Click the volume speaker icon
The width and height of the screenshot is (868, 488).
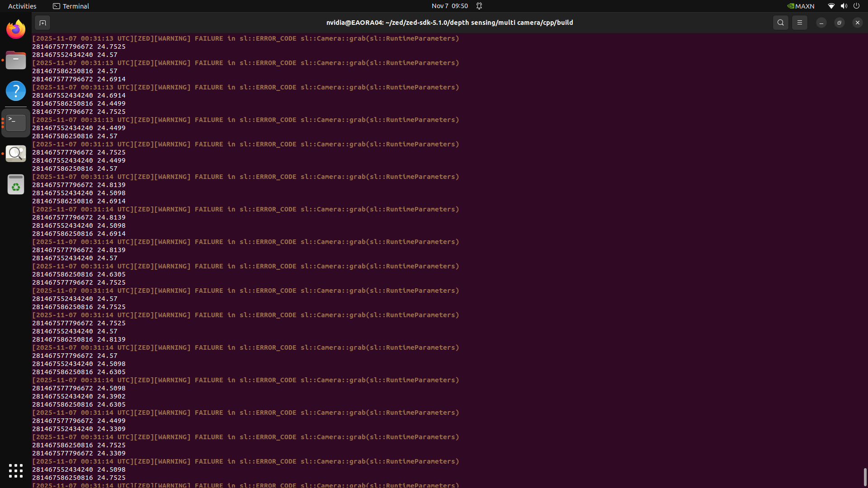click(x=844, y=6)
